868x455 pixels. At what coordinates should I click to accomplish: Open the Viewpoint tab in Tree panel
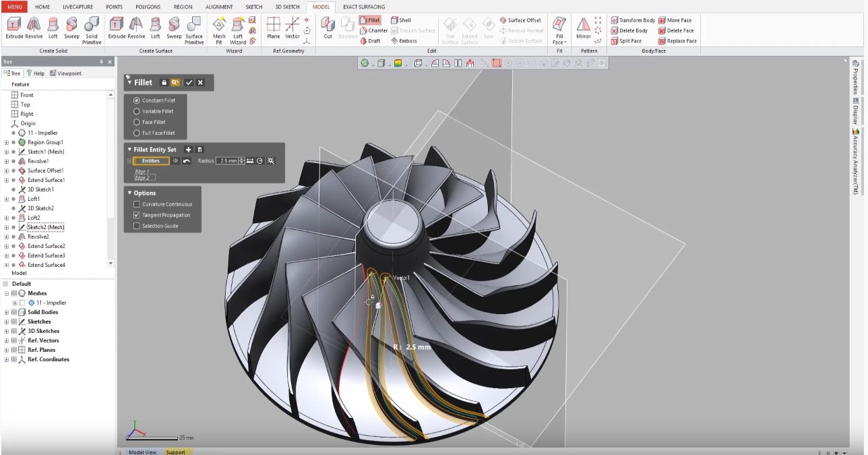(x=65, y=73)
